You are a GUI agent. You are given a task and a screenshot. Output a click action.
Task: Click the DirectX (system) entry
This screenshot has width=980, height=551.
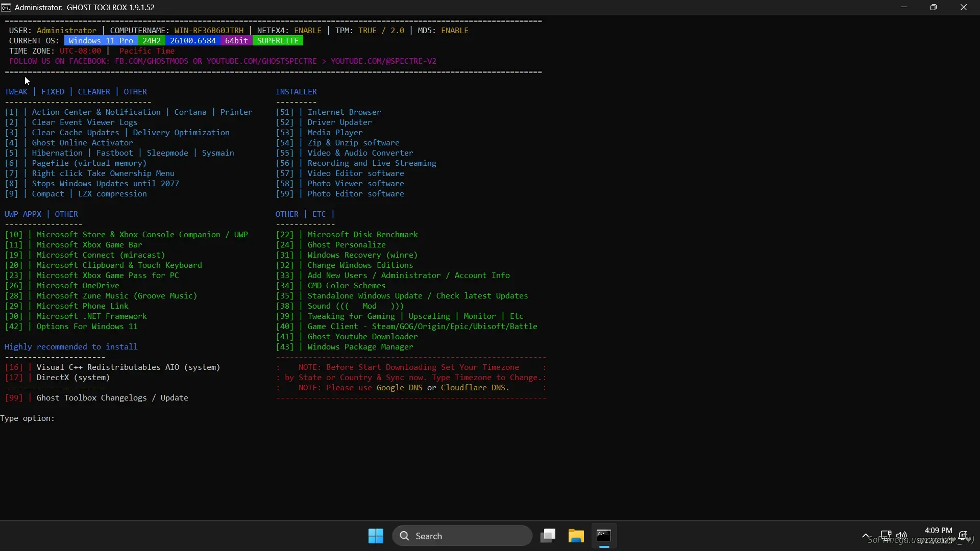[x=73, y=378]
